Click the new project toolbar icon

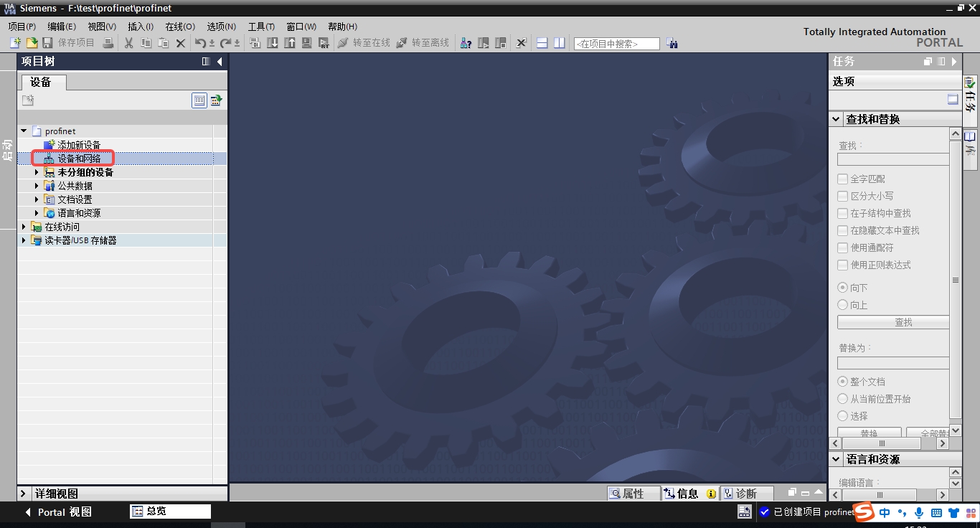tap(15, 43)
